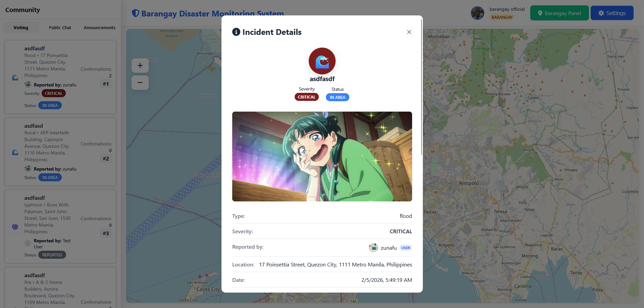Viewport: 644px width, 308px height.
Task: Click the Community heading
Action: pyautogui.click(x=22, y=10)
